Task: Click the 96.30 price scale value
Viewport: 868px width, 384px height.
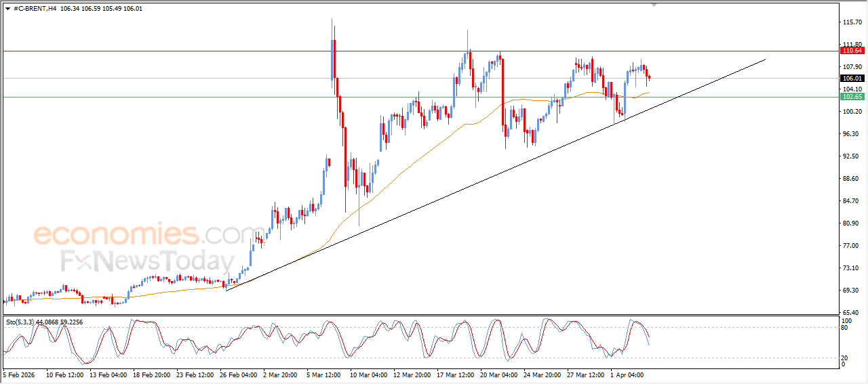Action: pyautogui.click(x=850, y=134)
